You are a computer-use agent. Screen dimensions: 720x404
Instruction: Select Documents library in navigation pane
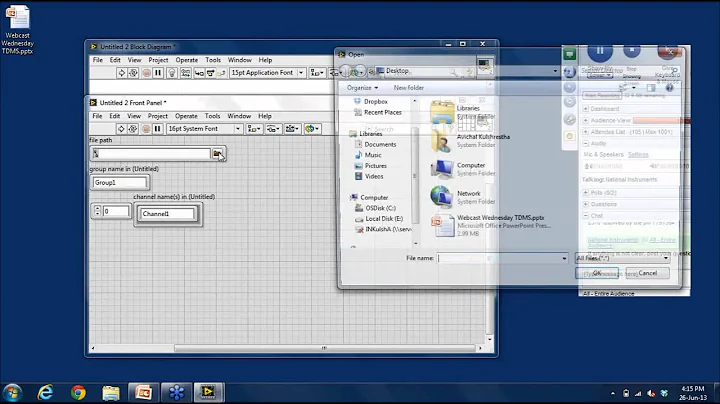click(x=376, y=144)
